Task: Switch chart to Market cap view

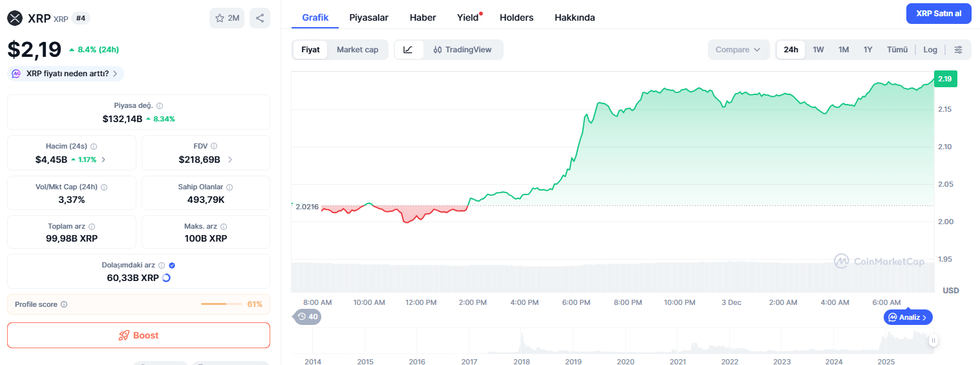Action: [x=357, y=50]
